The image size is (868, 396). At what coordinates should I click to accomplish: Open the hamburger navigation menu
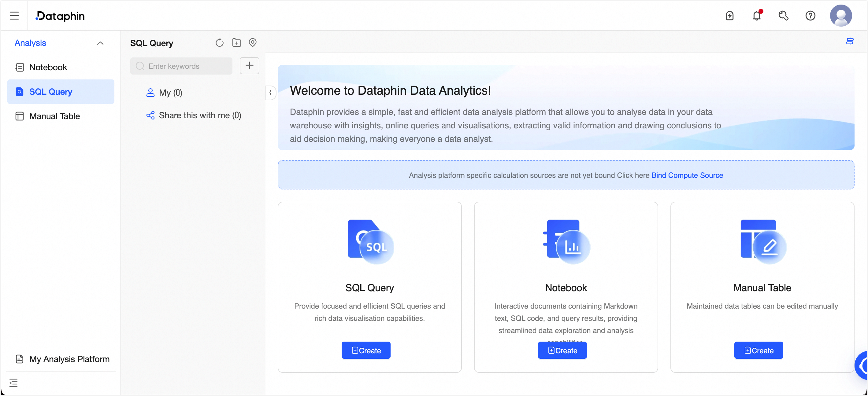tap(14, 16)
